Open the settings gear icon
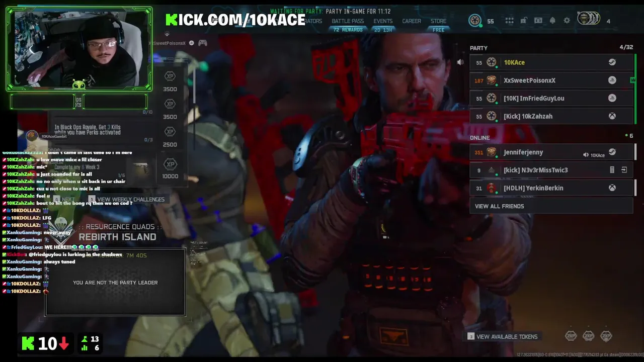 tap(567, 21)
